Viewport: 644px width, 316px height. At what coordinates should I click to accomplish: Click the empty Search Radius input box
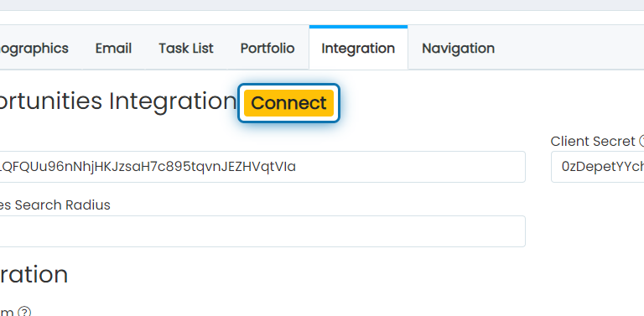[262, 231]
